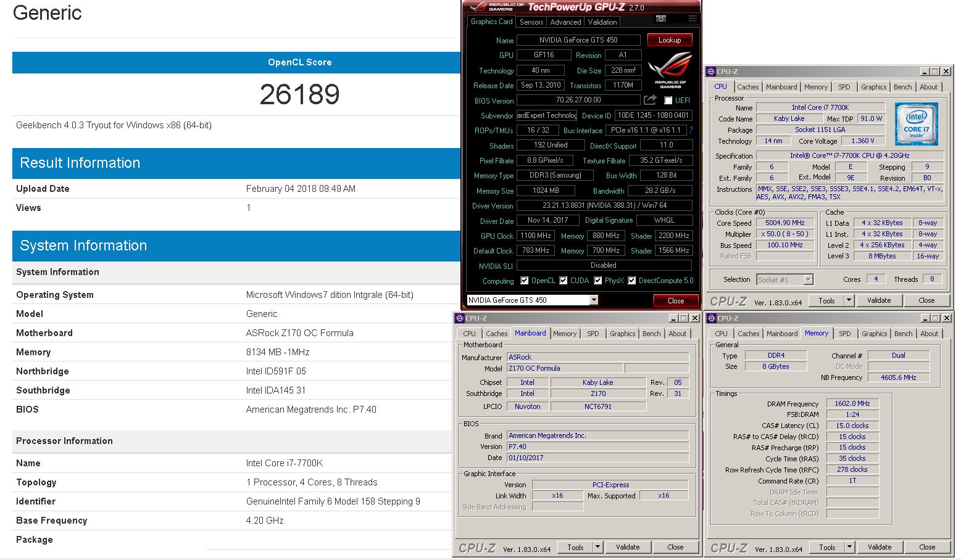This screenshot has height=560, width=961.
Task: Click the BIOS Version field 70.26.27.00.00
Action: (578, 100)
